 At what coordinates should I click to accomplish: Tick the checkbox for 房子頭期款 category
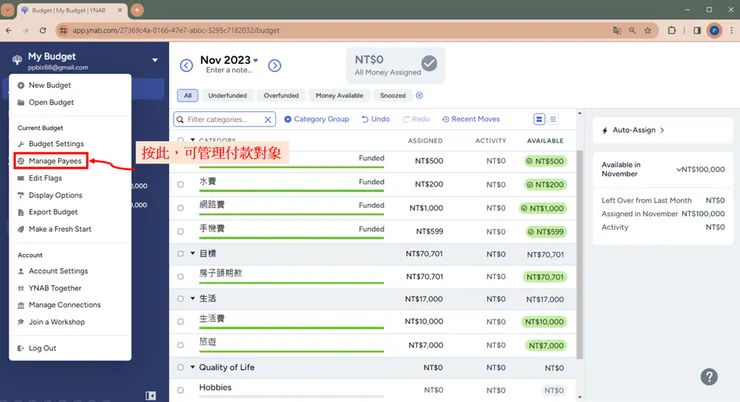(180, 276)
